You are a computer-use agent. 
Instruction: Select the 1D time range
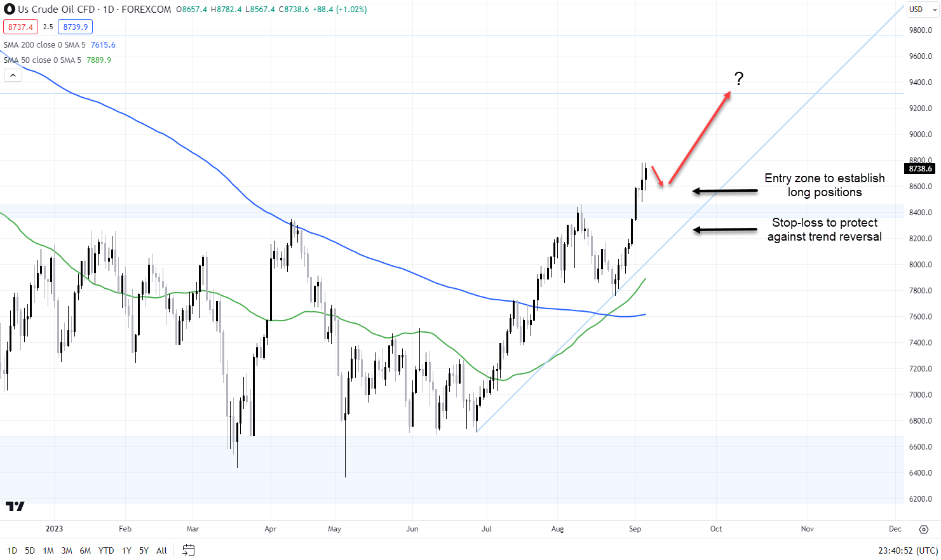(12, 550)
